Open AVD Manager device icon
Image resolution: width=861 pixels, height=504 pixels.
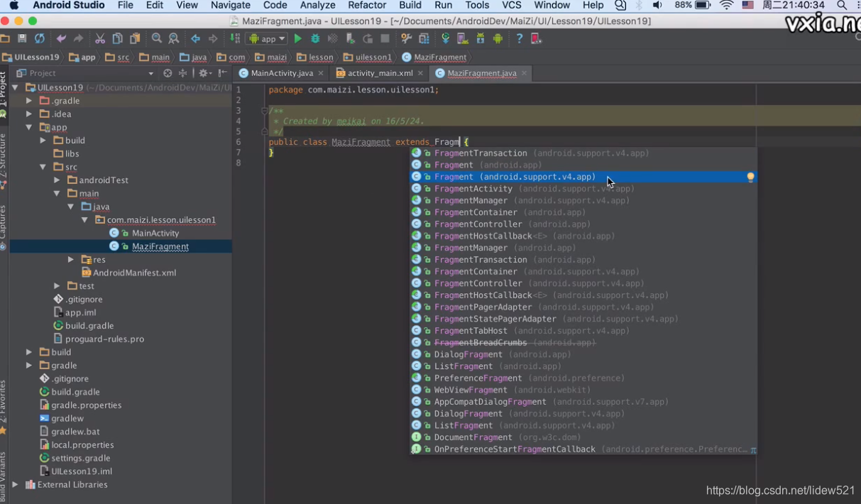pos(463,38)
